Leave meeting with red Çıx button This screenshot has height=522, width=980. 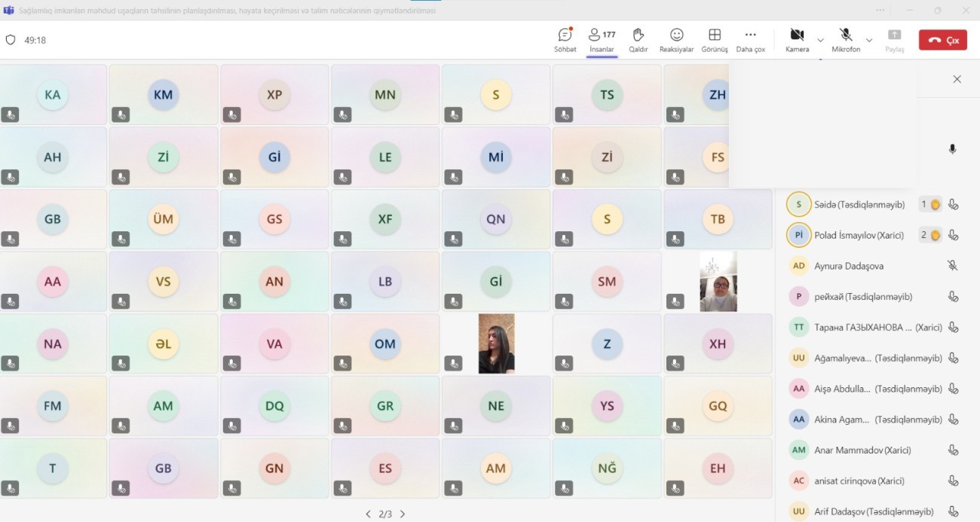coord(942,40)
